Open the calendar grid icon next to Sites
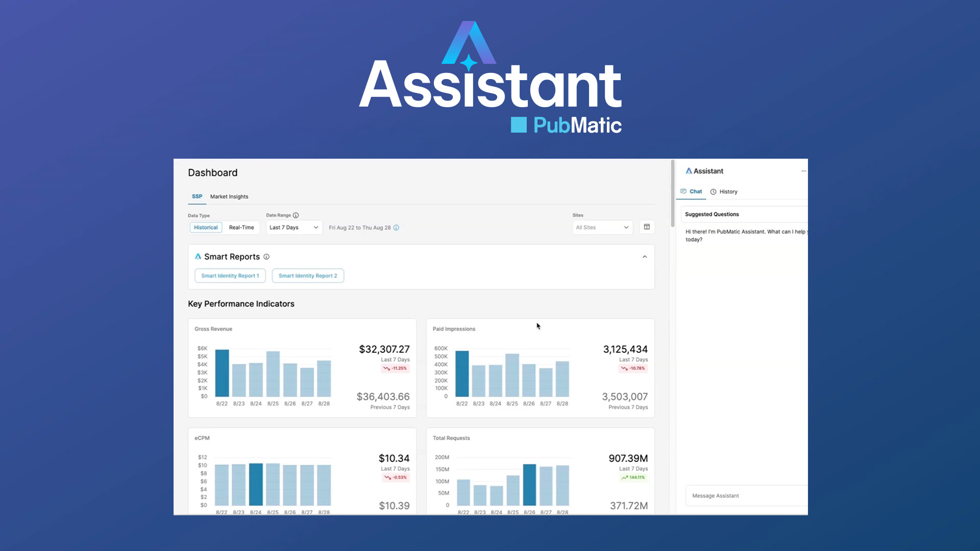The width and height of the screenshot is (980, 551). [647, 227]
